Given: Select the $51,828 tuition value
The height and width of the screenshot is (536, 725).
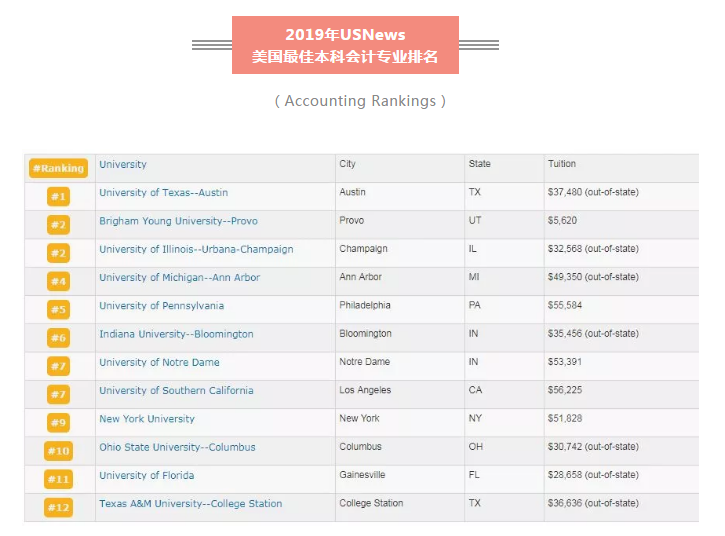Looking at the screenshot, I should click(x=565, y=418).
